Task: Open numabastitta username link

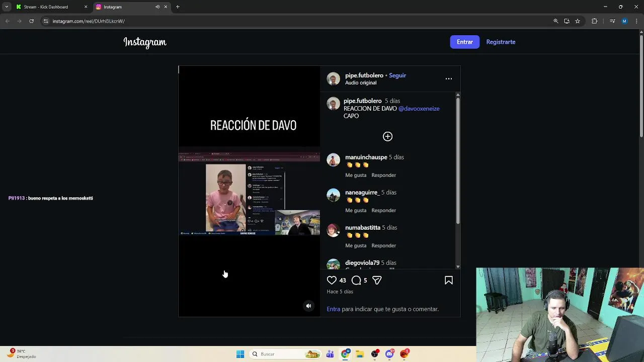Action: pos(363,228)
